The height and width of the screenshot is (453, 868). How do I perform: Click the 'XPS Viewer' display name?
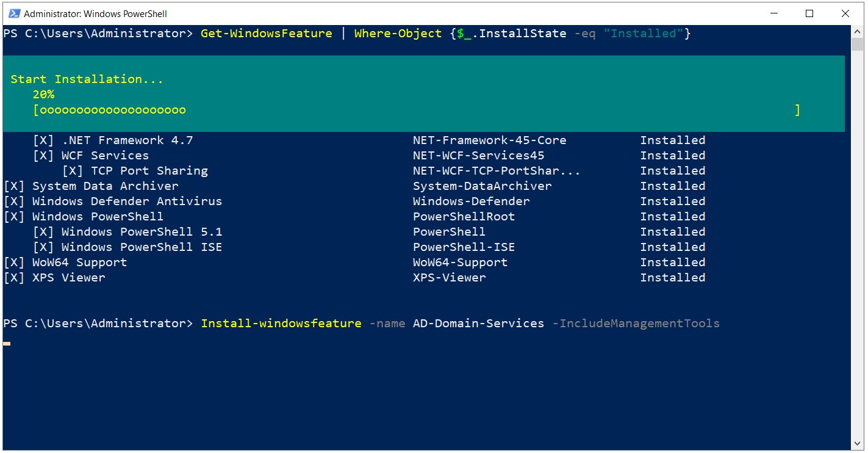coord(68,277)
